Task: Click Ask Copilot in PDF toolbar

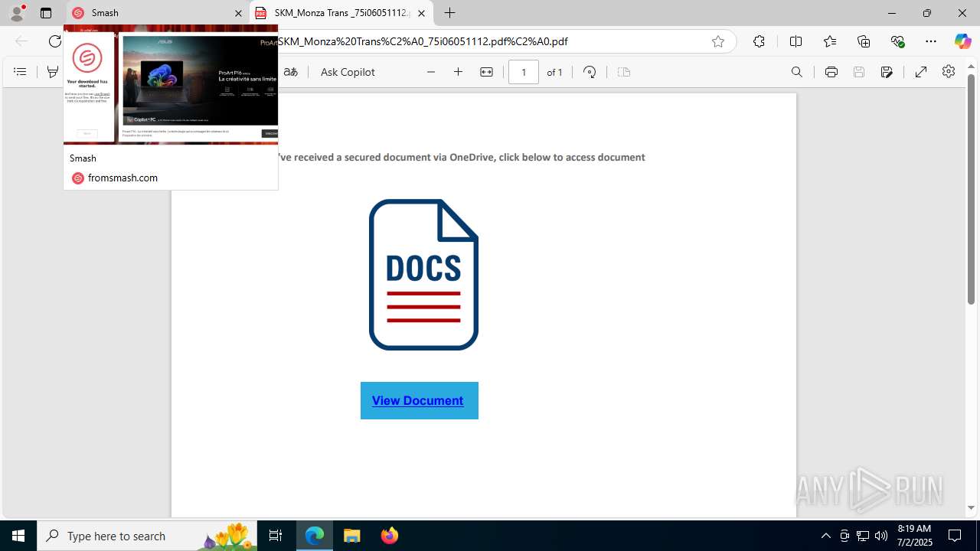Action: [348, 72]
